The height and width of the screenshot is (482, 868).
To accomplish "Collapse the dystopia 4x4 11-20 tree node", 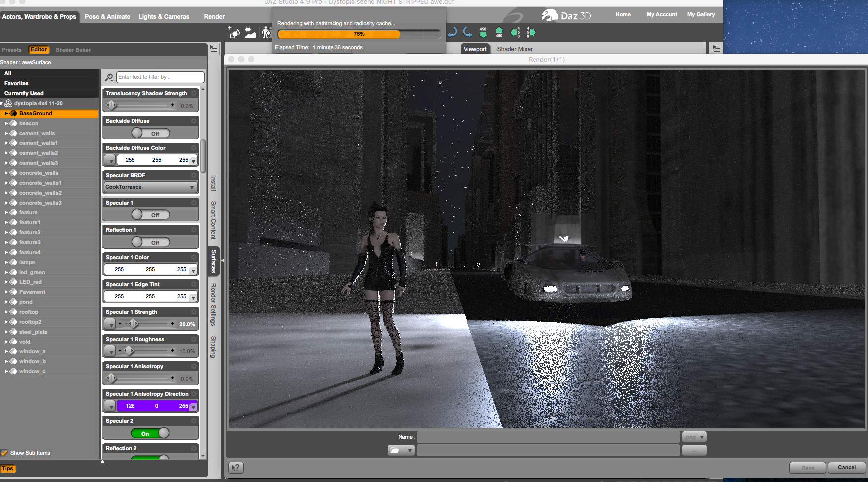I will [x=2, y=104].
